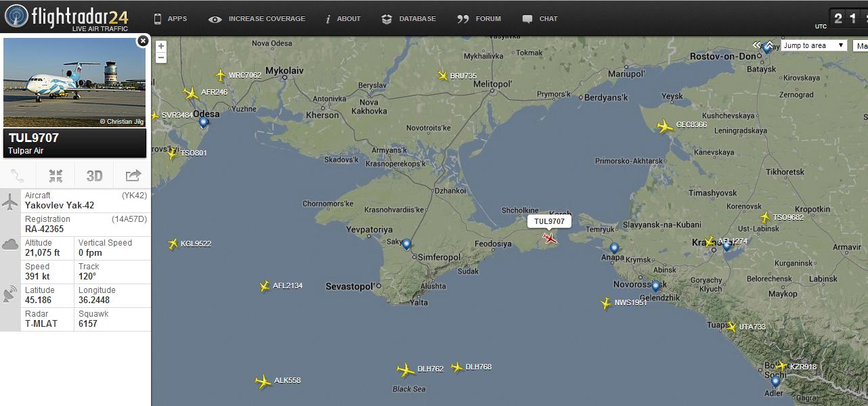This screenshot has width=868, height=406.
Task: Collapse the toolbar with the double-up chevron
Action: tap(769, 43)
